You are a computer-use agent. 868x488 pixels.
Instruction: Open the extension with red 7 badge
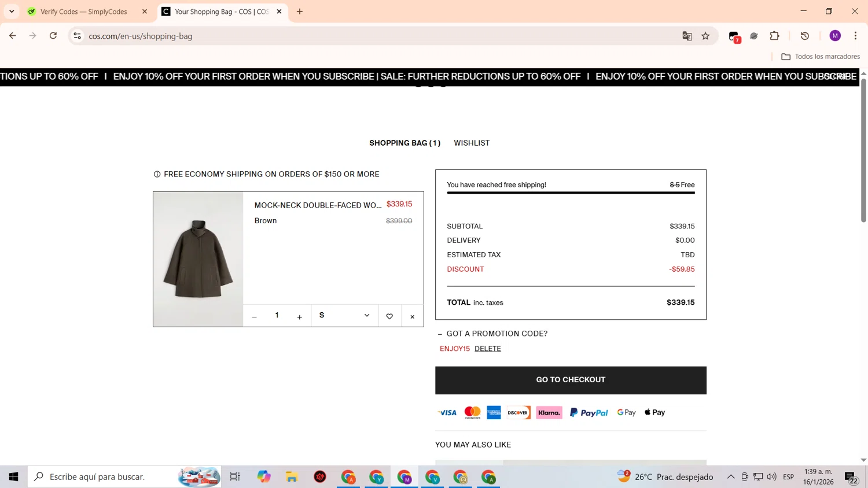click(734, 36)
